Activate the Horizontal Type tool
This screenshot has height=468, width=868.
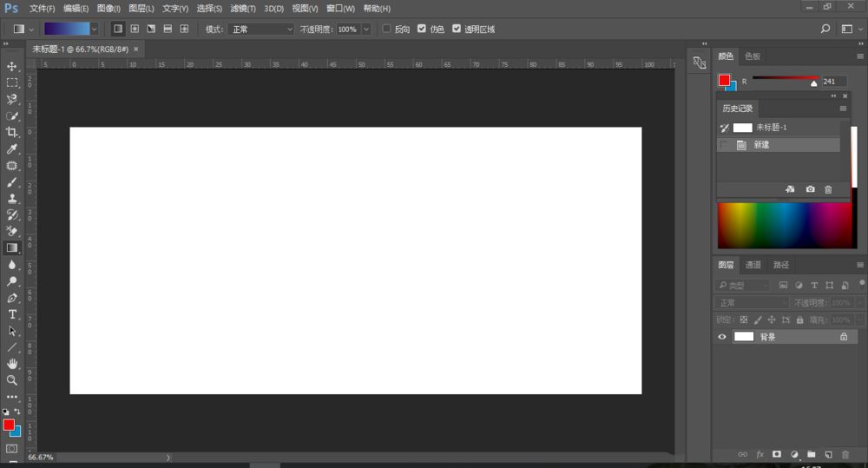(x=12, y=314)
